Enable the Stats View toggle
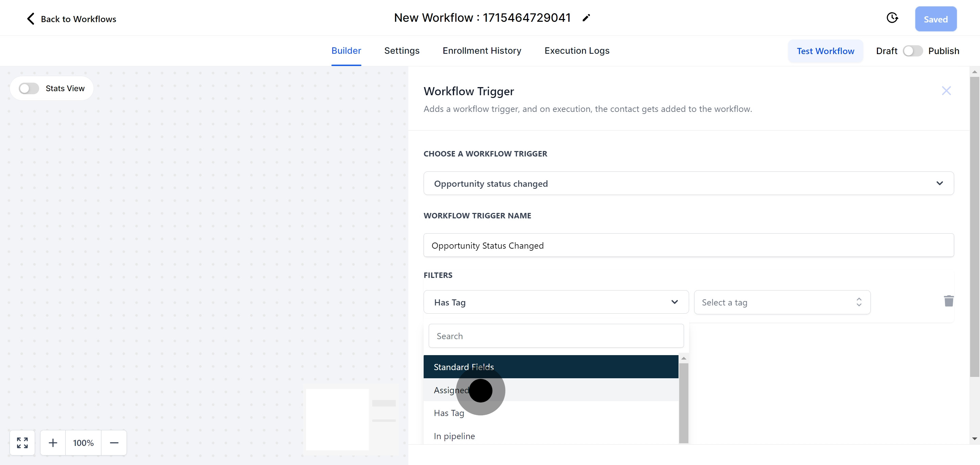Screen dimensions: 980x465 point(29,88)
